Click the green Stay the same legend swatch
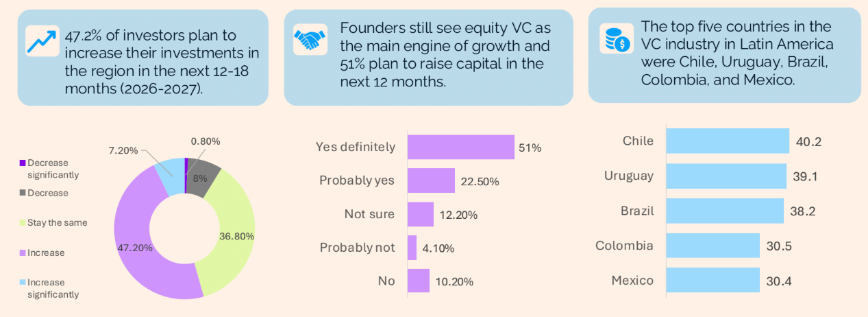Image resolution: width=868 pixels, height=317 pixels. tap(23, 223)
